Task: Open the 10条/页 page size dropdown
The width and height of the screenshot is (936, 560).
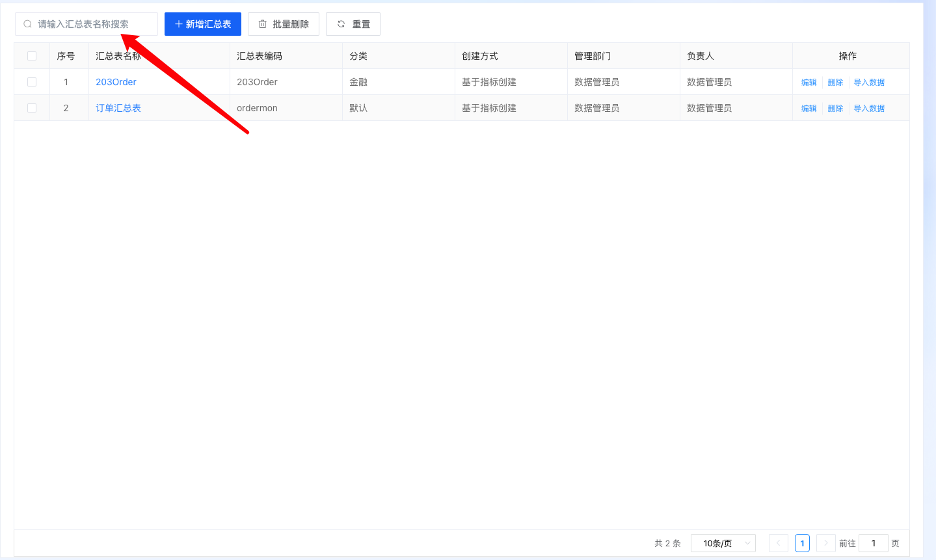Action: tap(723, 543)
